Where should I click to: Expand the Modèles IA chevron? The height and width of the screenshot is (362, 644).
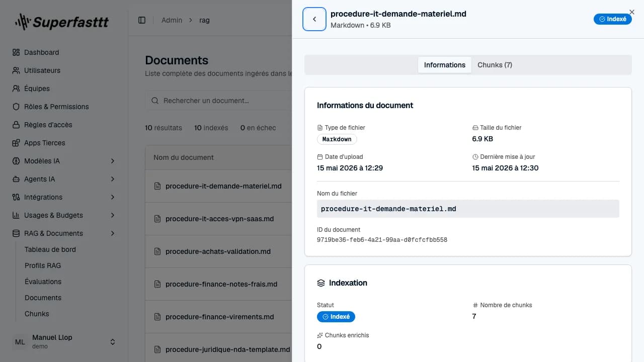tap(113, 161)
